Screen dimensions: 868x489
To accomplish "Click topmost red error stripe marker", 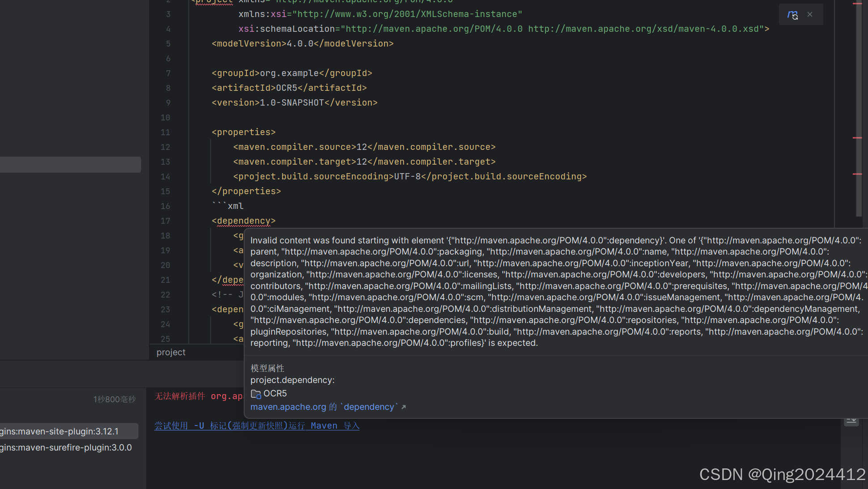I will point(857,4).
